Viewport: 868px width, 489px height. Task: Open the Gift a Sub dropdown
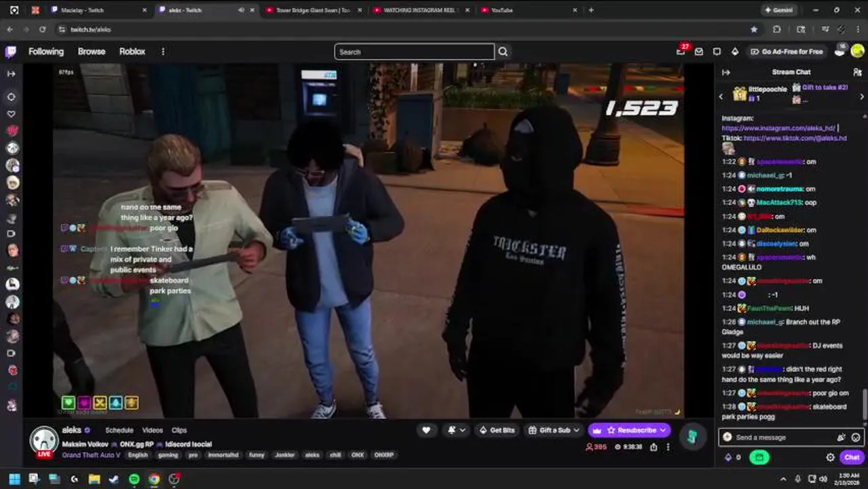point(554,430)
